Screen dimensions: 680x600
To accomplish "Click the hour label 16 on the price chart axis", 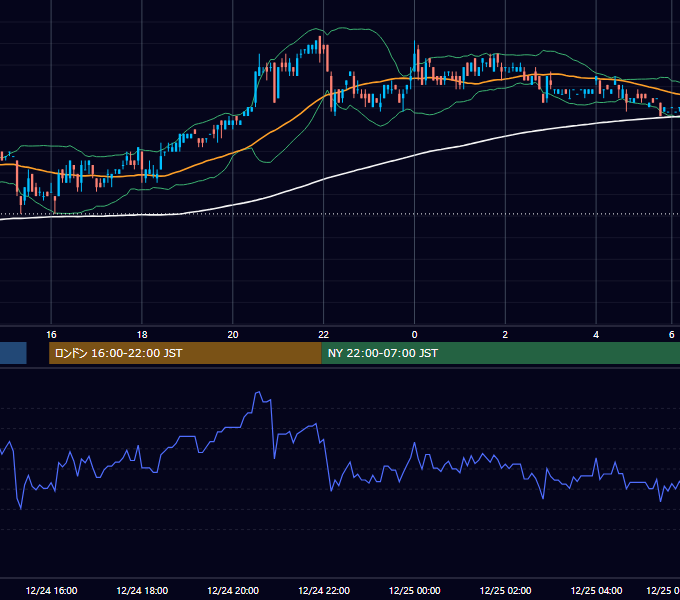I will coord(51,335).
